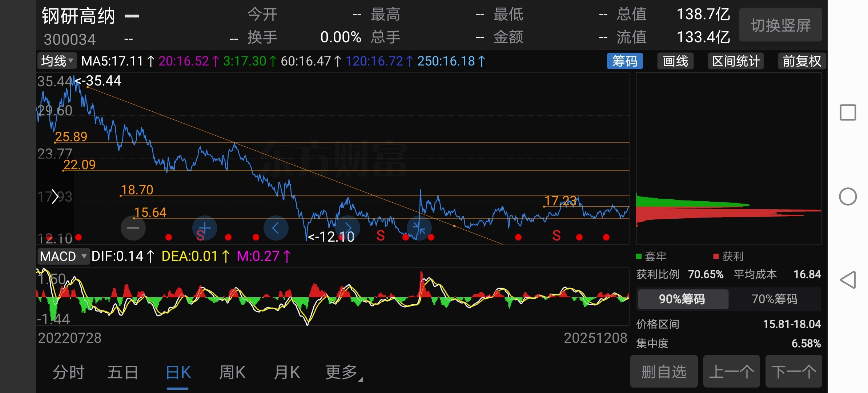Click the 下一个 next stock button
This screenshot has height=393, width=868.
click(x=793, y=372)
